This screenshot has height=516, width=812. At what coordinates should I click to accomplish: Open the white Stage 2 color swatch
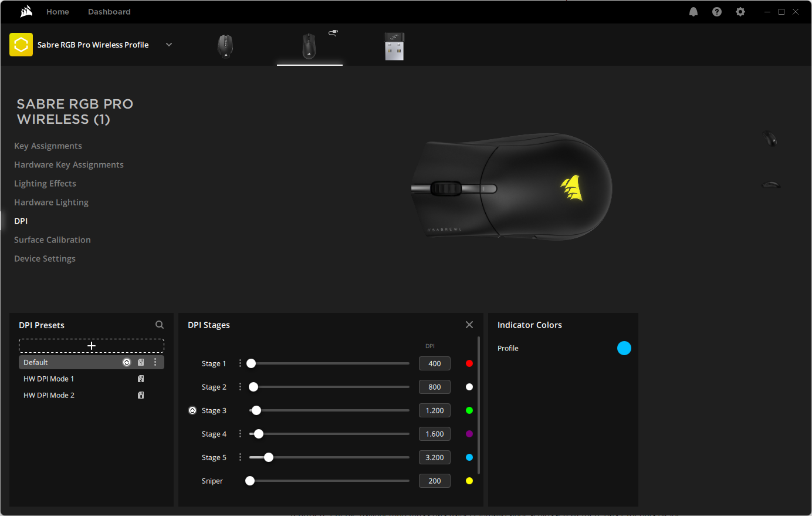click(469, 387)
